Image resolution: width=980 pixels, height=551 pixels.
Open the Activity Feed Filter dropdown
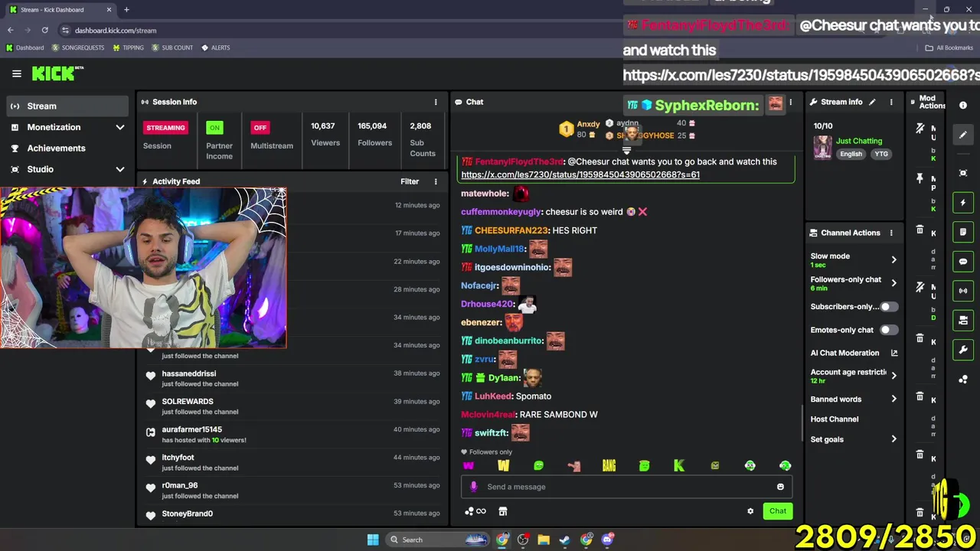(410, 181)
